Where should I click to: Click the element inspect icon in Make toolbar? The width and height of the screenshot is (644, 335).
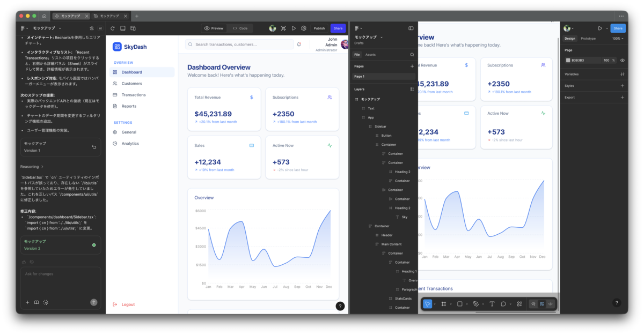point(283,28)
